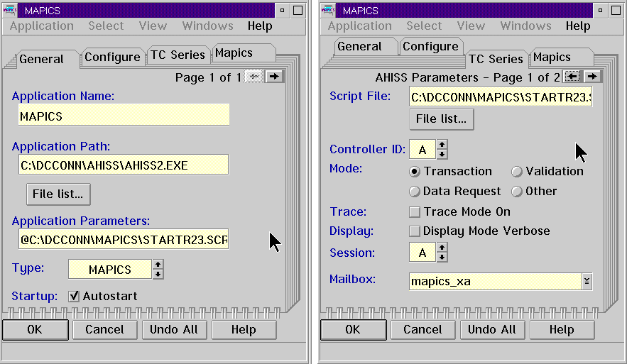Click bottom Help button in left window
Screen dimensions: 627x364
point(244,330)
